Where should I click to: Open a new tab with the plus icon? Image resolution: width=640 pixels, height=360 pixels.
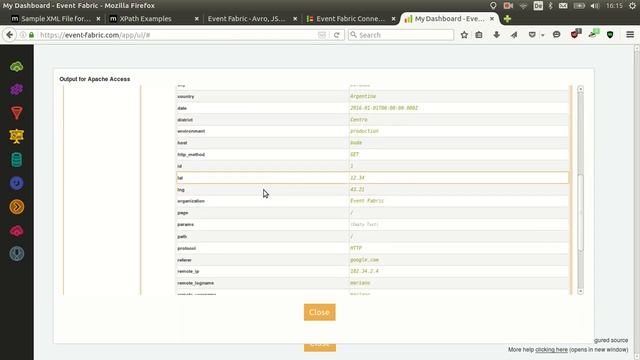pos(507,19)
